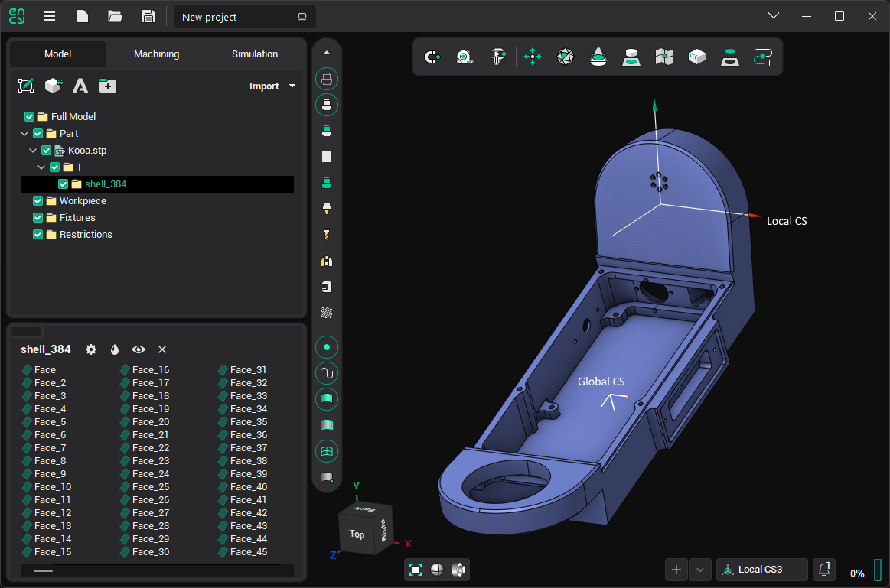890x588 pixels.
Task: Collapse the Kooa.stp tree node
Action: [33, 151]
